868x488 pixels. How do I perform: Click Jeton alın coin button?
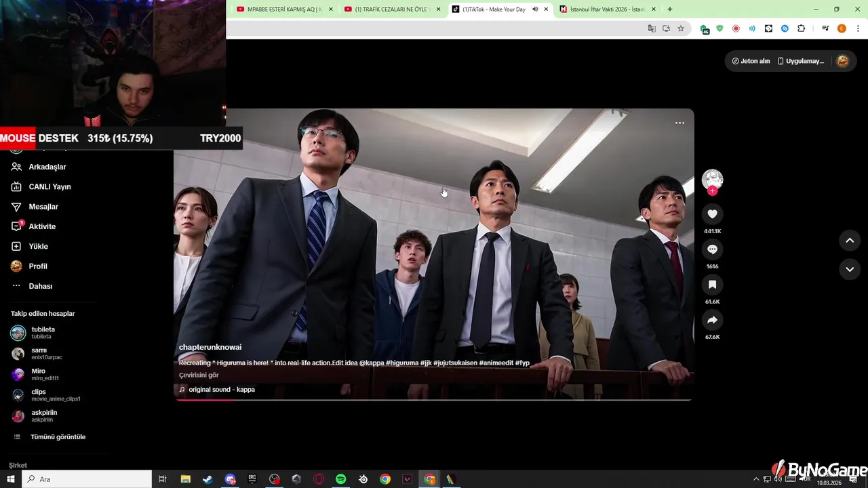[751, 61]
